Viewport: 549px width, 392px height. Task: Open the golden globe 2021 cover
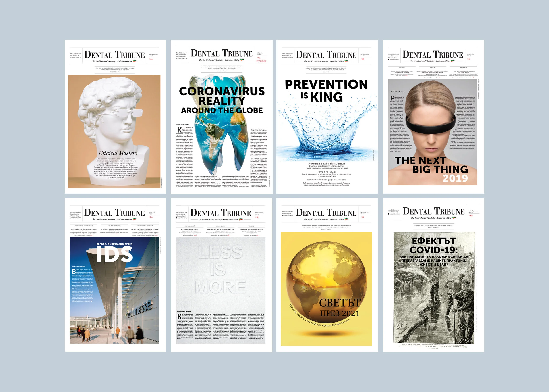327,275
